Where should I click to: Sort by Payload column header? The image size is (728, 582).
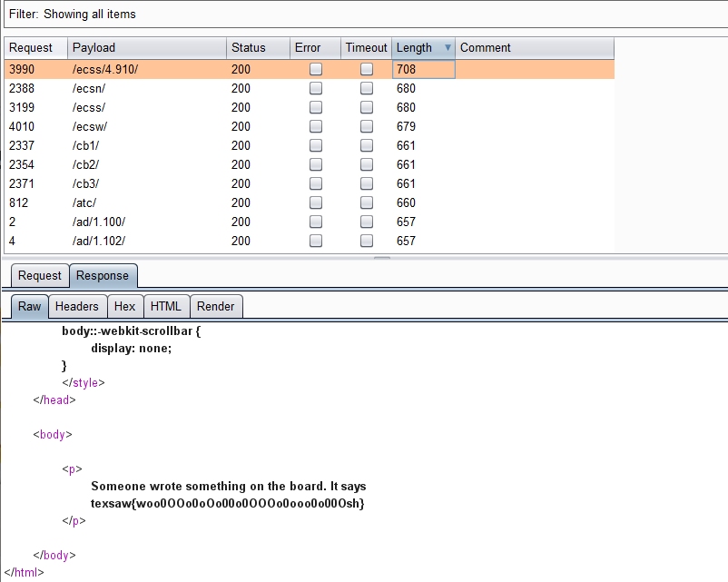coord(145,48)
